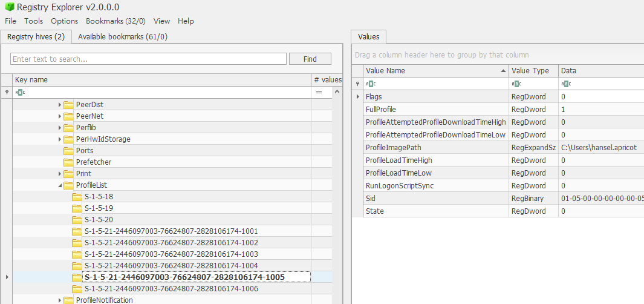Viewport: 644px width, 304px height.
Task: Click the S-1-5-20 folder icon
Action: pyautogui.click(x=77, y=220)
